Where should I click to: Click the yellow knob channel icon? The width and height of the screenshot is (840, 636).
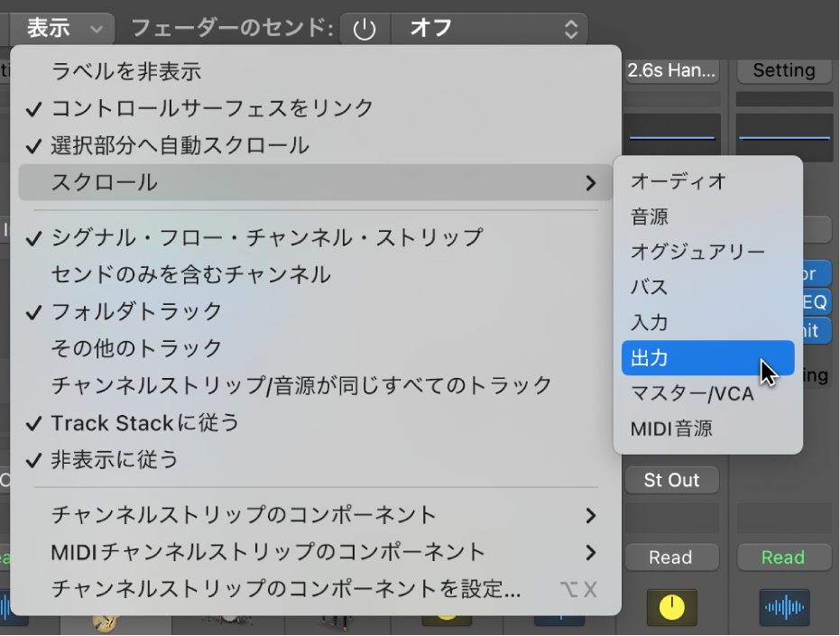pyautogui.click(x=672, y=608)
